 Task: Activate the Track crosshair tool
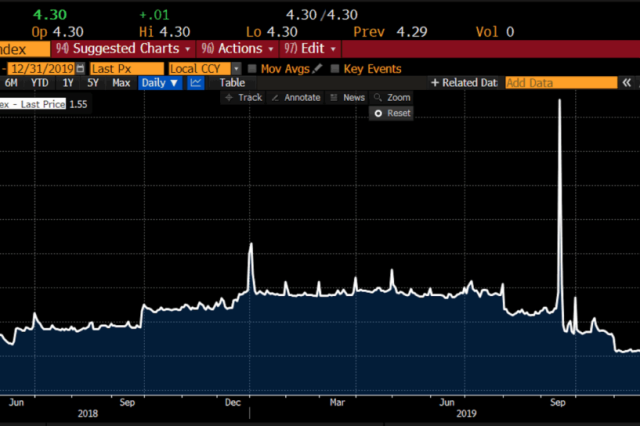[x=243, y=98]
